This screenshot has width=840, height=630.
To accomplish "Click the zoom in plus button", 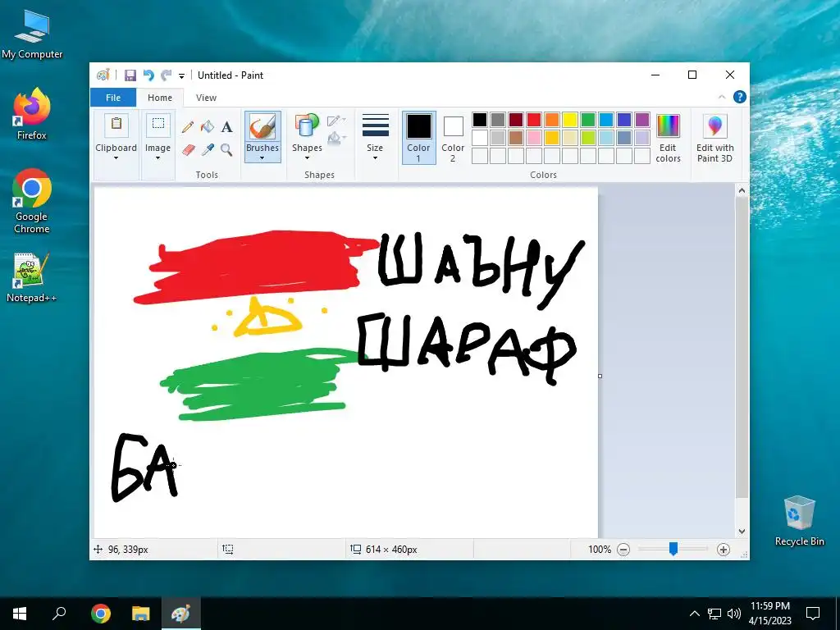I will pos(724,549).
